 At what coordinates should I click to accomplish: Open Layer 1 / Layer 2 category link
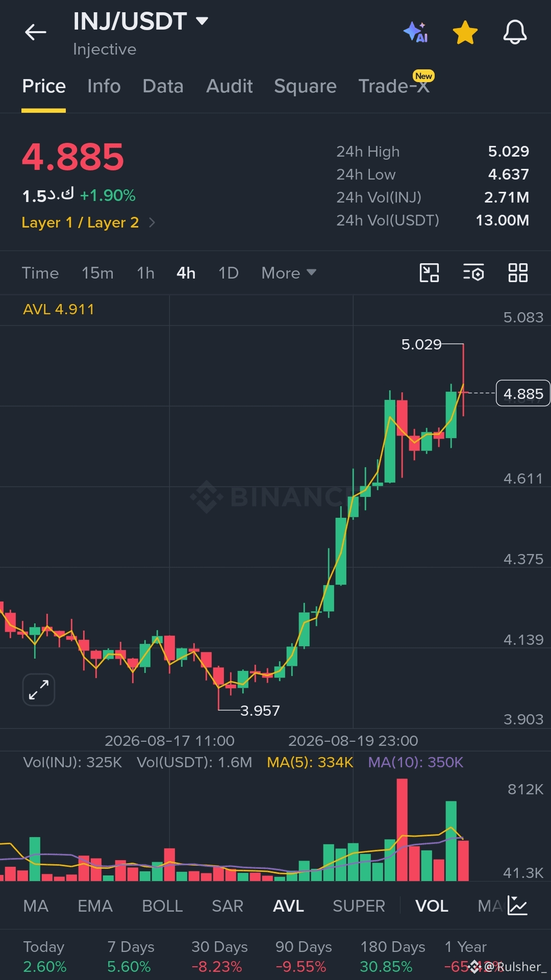[88, 222]
